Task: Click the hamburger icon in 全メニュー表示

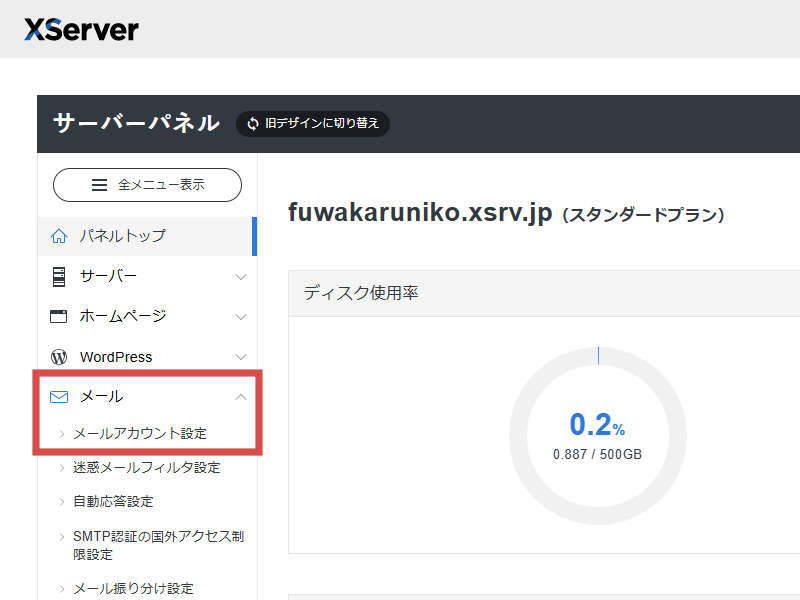Action: 99,185
